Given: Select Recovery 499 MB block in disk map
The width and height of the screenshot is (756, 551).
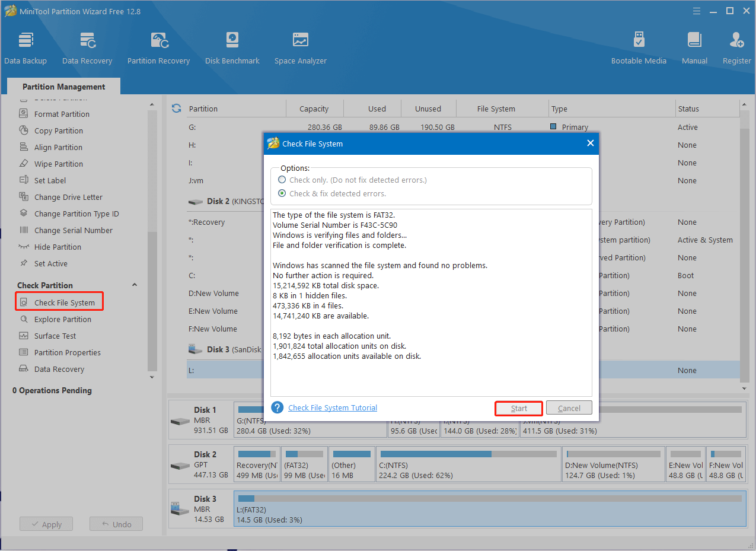Looking at the screenshot, I should pos(256,464).
